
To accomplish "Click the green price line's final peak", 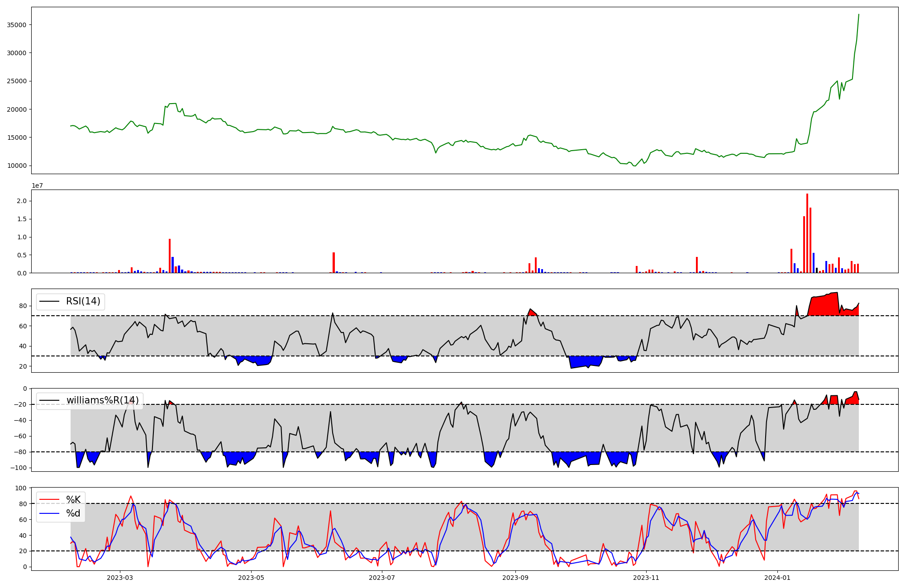I will [858, 15].
